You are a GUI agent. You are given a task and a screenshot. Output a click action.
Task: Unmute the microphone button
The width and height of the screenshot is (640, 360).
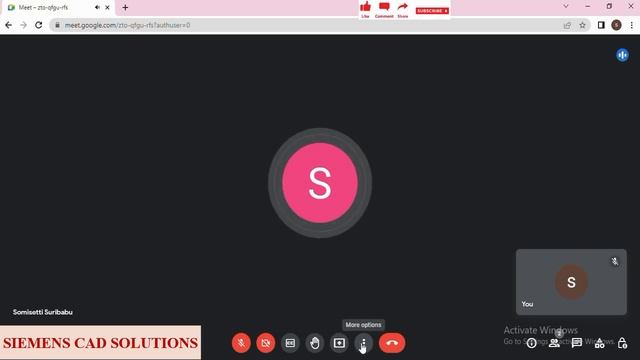[x=241, y=343]
